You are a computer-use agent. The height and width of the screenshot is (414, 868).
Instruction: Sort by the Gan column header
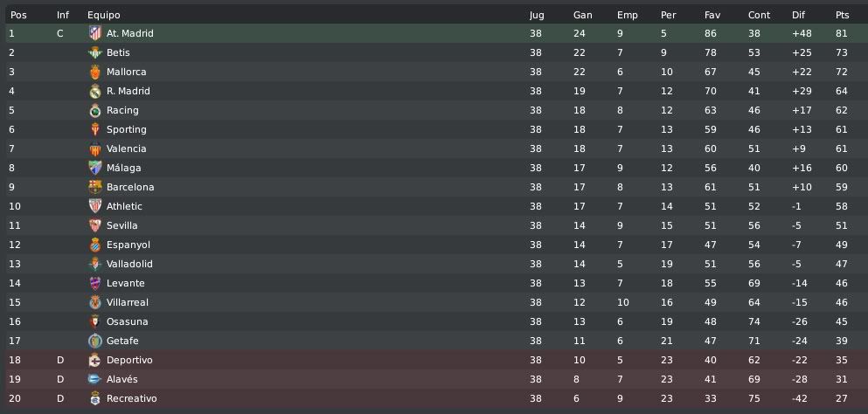point(582,15)
